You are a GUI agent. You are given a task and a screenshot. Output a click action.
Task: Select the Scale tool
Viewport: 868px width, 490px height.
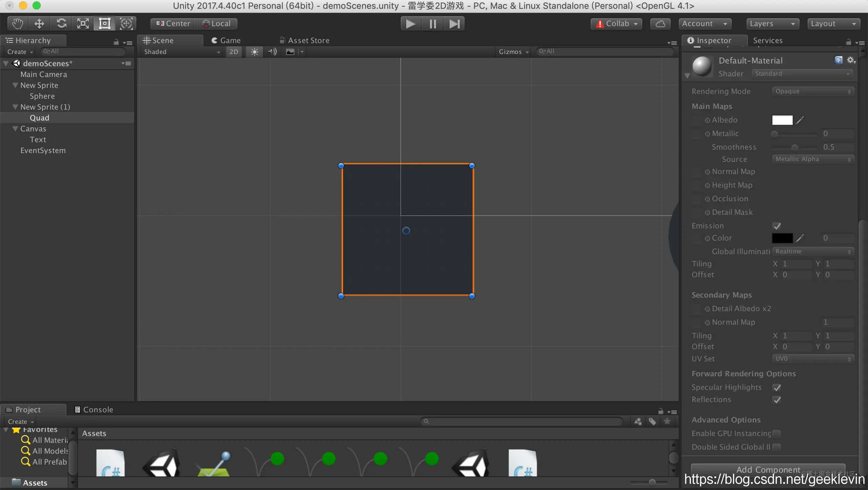click(83, 24)
